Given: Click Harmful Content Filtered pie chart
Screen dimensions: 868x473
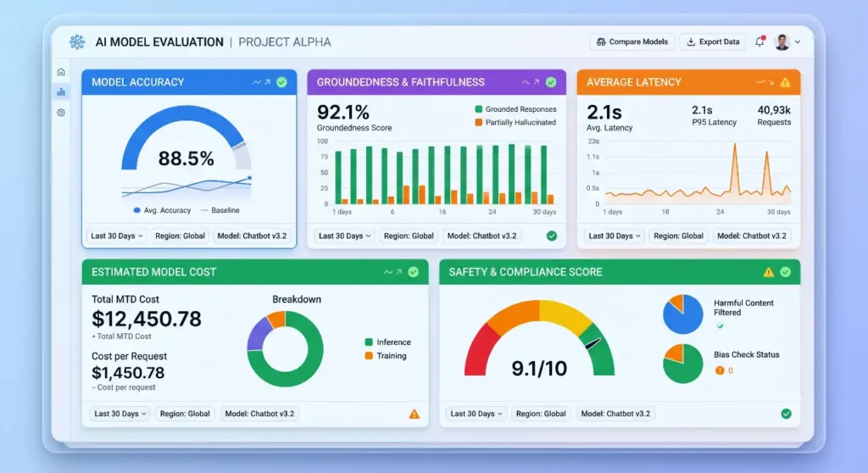Looking at the screenshot, I should coord(683,314).
